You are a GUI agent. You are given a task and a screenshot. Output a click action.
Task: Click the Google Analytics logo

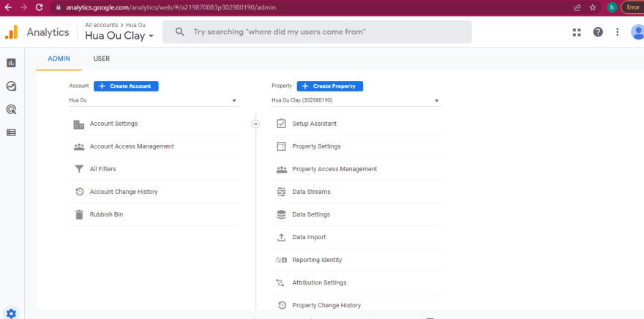12,32
